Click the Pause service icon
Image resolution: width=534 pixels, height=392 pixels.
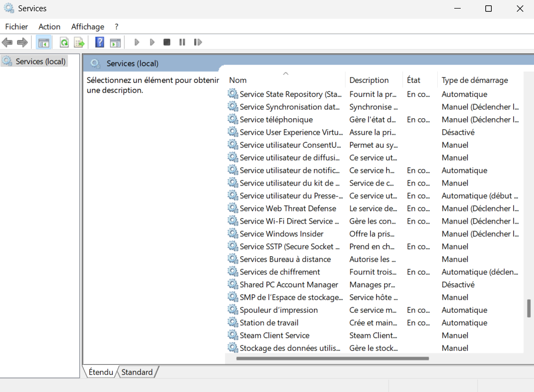click(182, 42)
